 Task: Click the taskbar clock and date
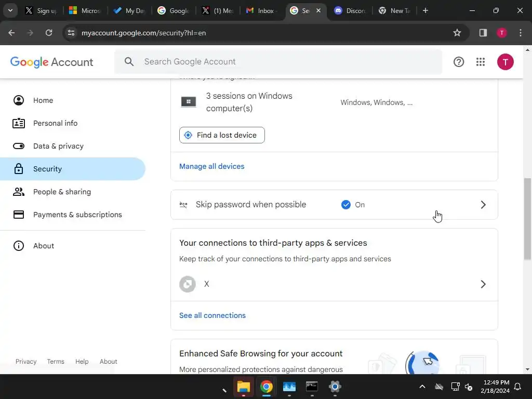(495, 387)
